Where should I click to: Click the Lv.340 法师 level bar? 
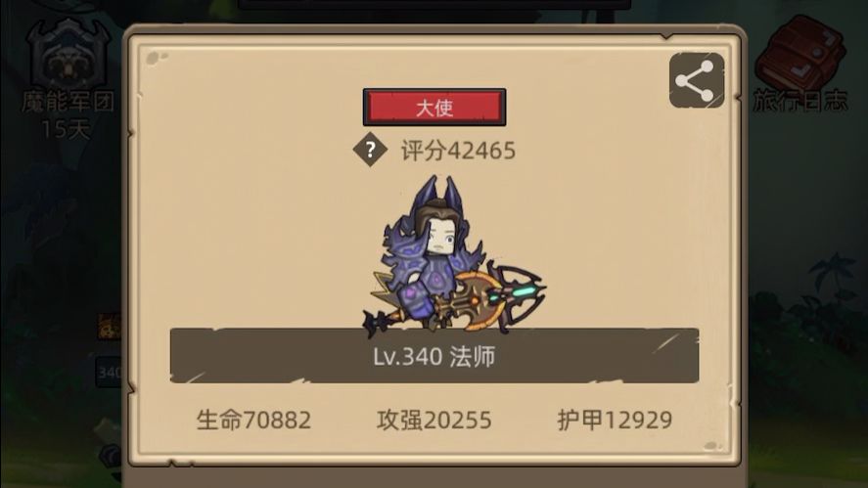pos(434,356)
